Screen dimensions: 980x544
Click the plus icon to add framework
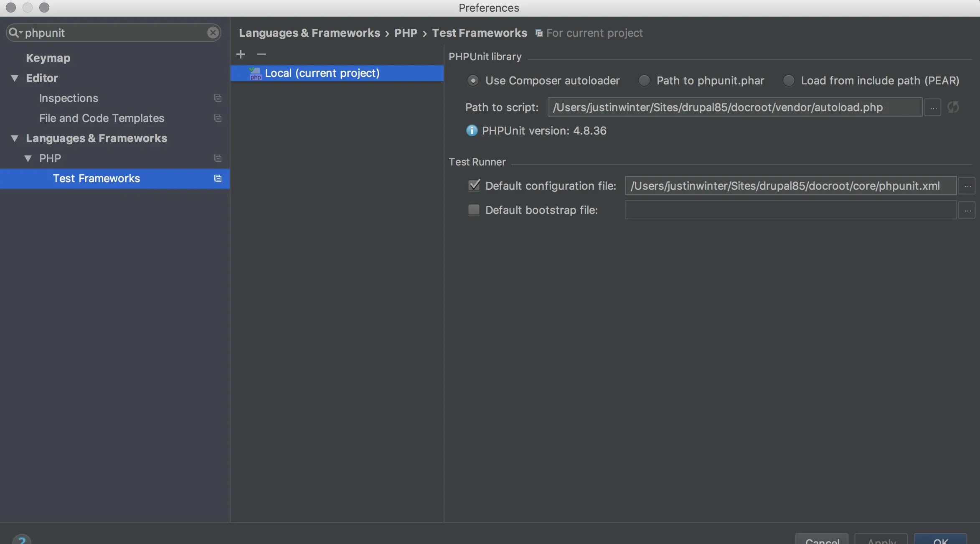point(241,54)
